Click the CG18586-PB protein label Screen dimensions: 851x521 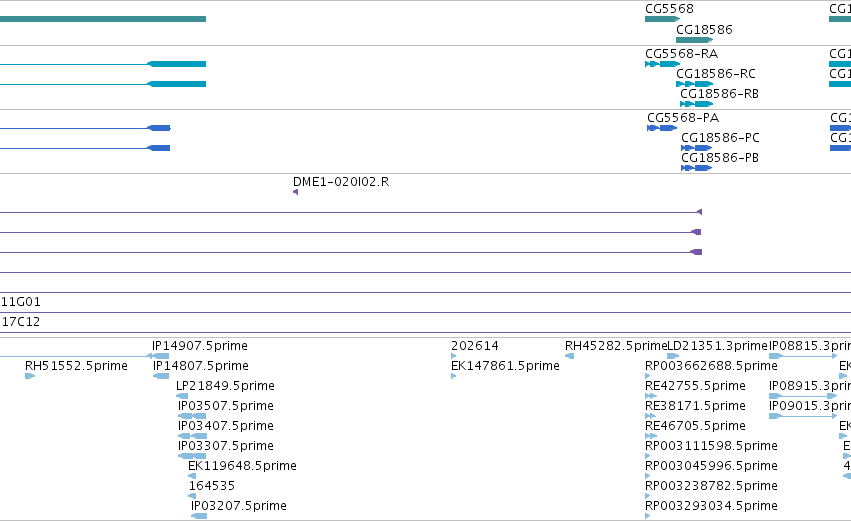(720, 158)
